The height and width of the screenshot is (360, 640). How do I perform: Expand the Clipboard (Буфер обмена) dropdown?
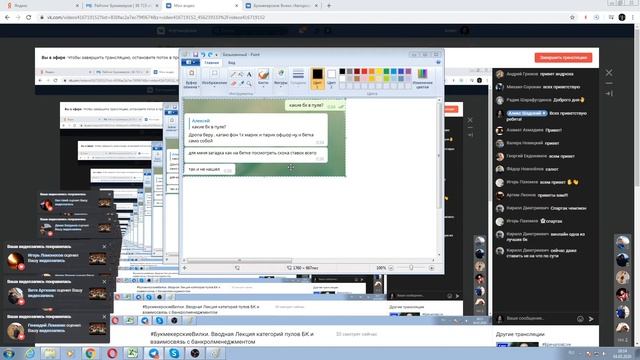191,85
